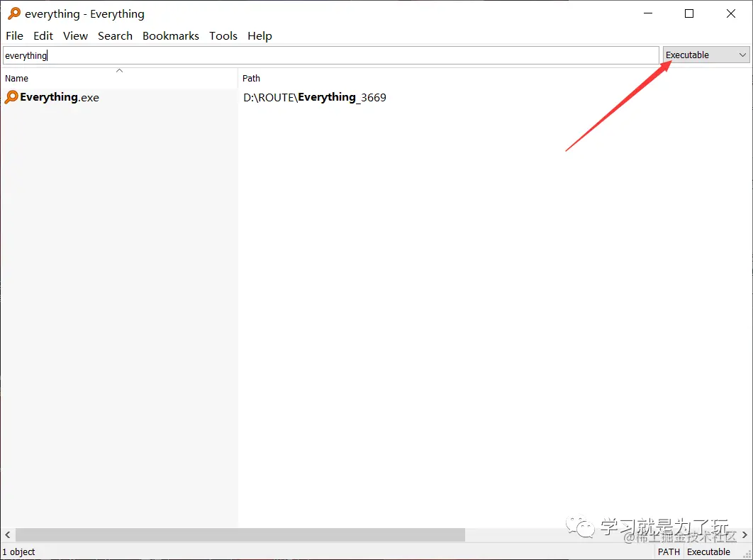Click the scroll left arrow
The image size is (753, 560).
point(8,534)
